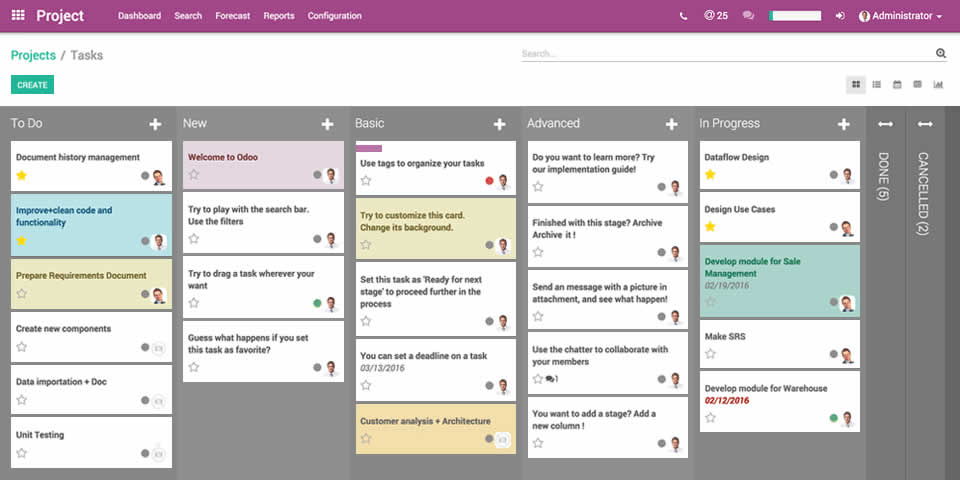Switch to list view
960x480 pixels.
pos(876,85)
